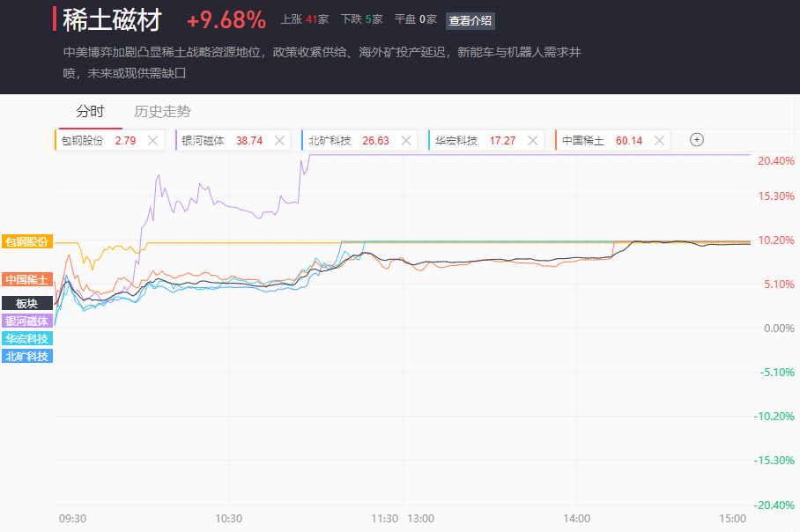Toggle the 北矿科技 legend label
800x532 pixels.
pos(26,356)
